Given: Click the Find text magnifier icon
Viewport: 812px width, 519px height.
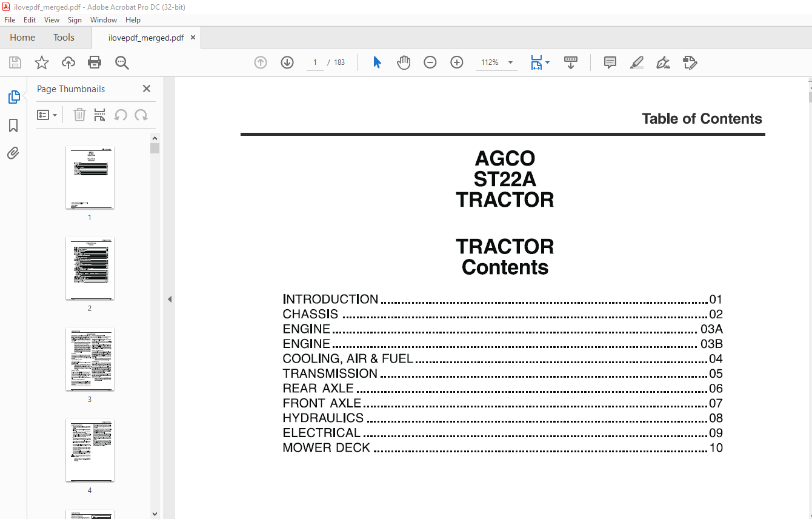Looking at the screenshot, I should (122, 62).
